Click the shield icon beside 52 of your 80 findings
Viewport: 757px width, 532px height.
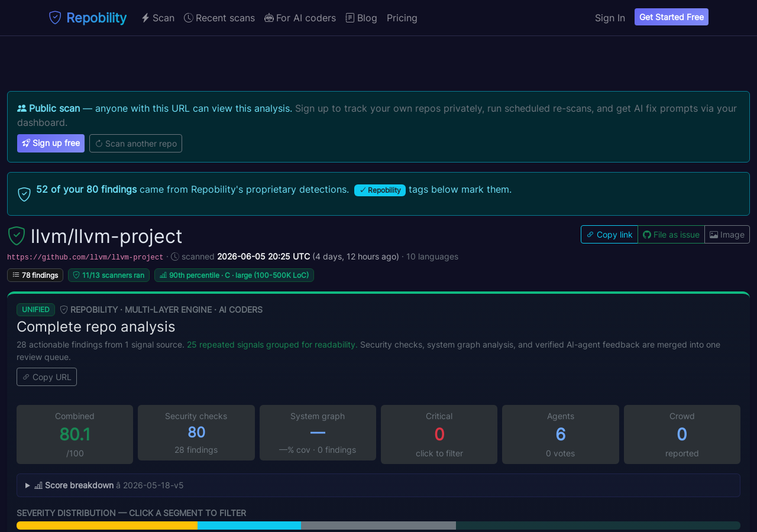pyautogui.click(x=24, y=194)
